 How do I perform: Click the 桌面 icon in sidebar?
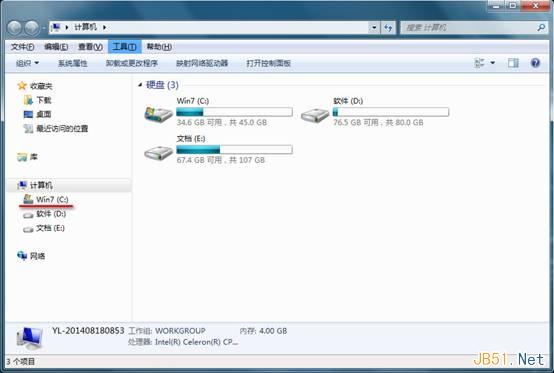click(28, 114)
